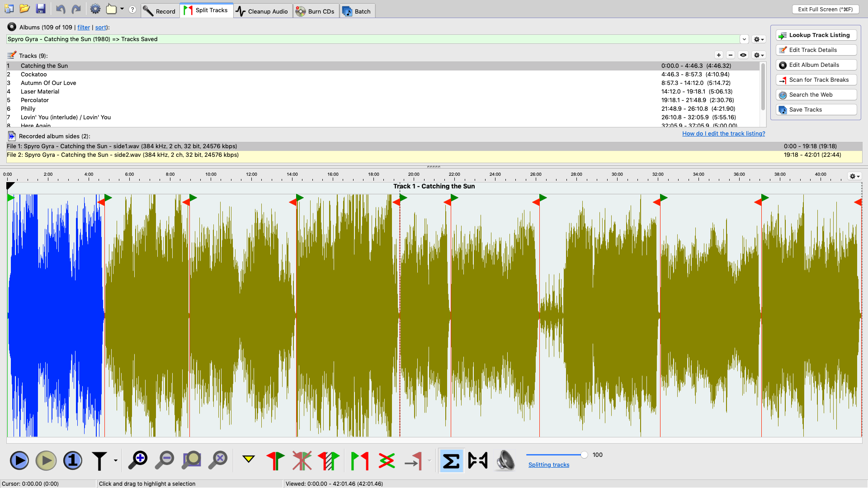Image resolution: width=868 pixels, height=488 pixels.
Task: Expand the move break dropdown arrow
Action: point(429,460)
